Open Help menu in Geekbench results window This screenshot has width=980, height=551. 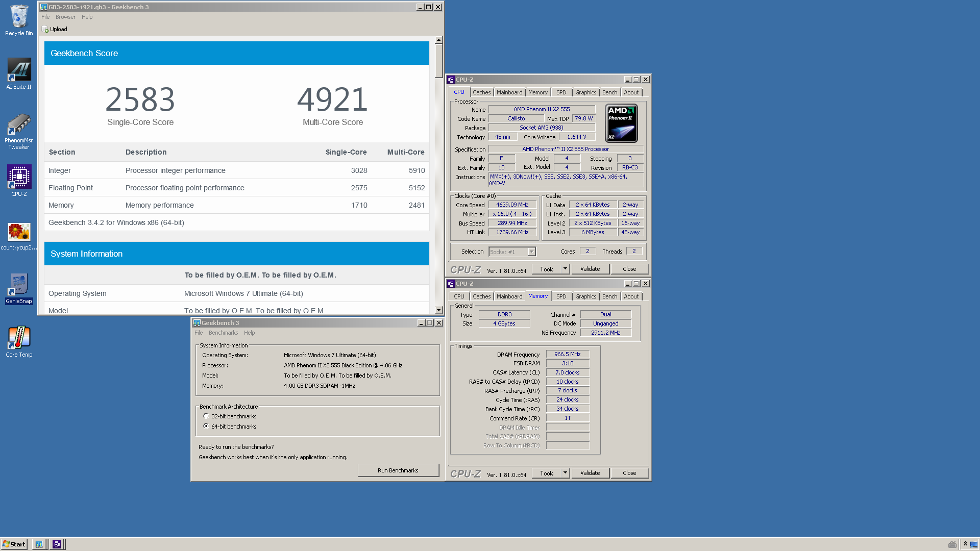pos(87,17)
